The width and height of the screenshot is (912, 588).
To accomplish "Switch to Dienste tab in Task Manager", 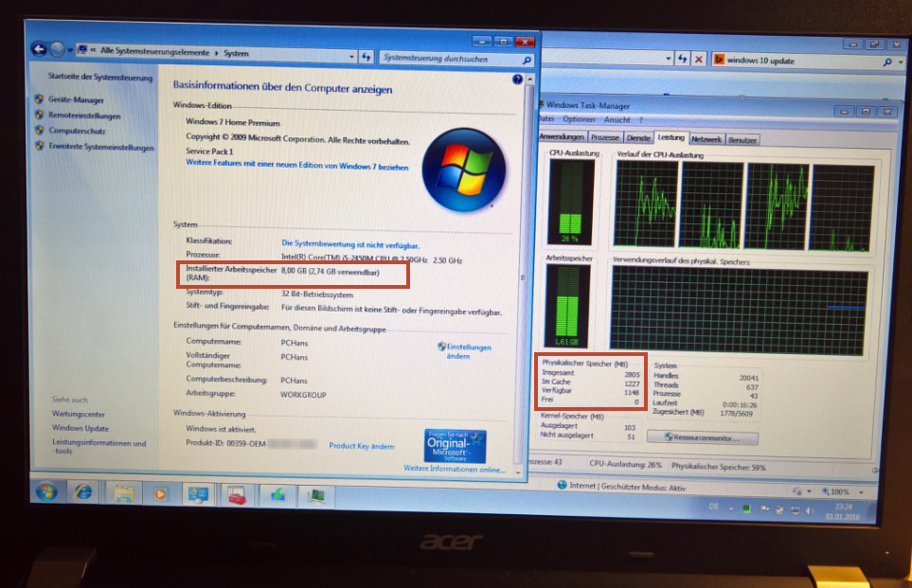I will tap(638, 138).
